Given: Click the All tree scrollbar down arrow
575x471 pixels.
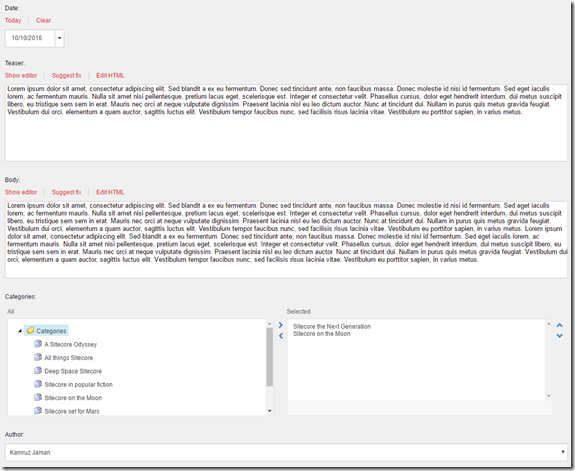Looking at the screenshot, I should pyautogui.click(x=270, y=411).
